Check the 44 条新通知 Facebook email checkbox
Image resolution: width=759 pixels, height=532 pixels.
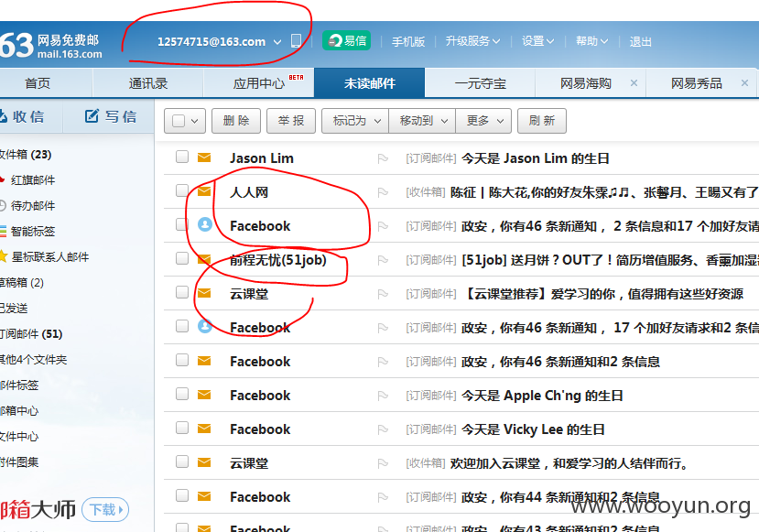pos(182,495)
